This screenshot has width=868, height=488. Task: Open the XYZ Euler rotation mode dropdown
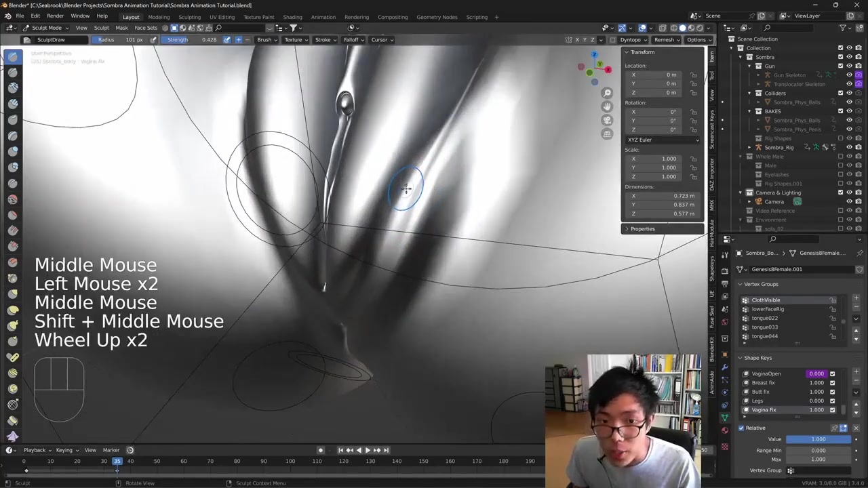pos(663,140)
